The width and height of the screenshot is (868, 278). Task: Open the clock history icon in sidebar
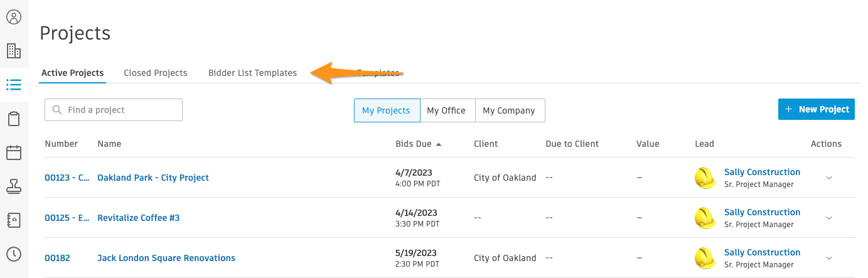click(x=14, y=254)
